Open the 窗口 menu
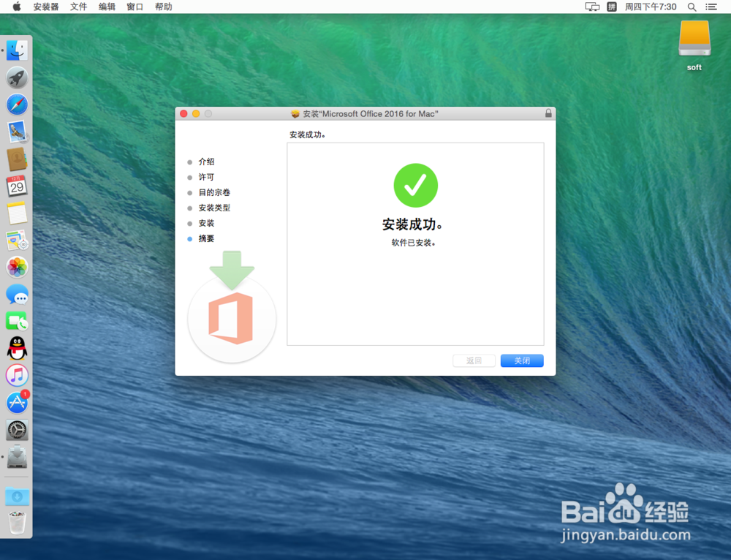The image size is (731, 560). [135, 7]
